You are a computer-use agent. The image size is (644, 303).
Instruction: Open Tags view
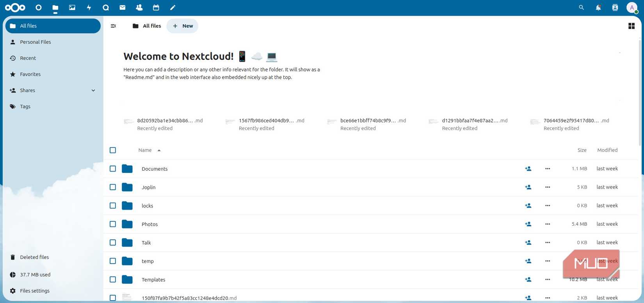[x=53, y=106]
